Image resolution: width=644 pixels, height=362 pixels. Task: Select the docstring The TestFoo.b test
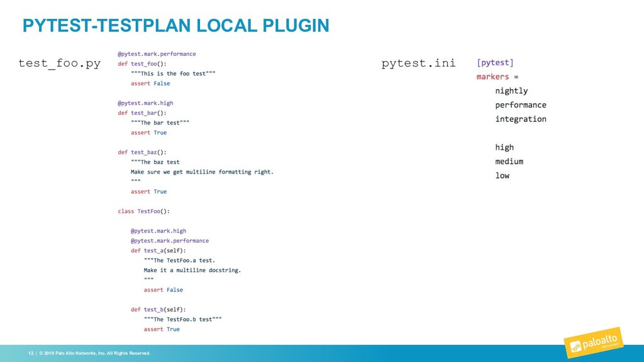(x=183, y=319)
